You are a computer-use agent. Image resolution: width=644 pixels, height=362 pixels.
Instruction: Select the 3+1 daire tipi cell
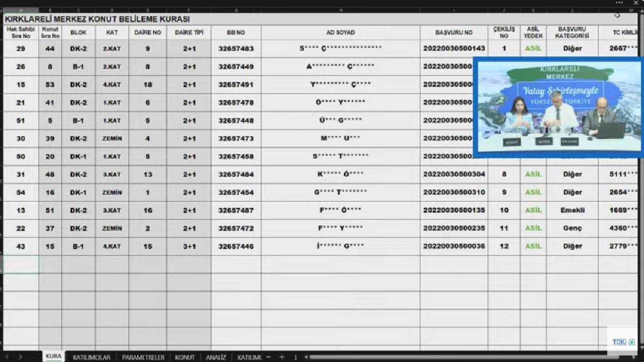pos(189,246)
